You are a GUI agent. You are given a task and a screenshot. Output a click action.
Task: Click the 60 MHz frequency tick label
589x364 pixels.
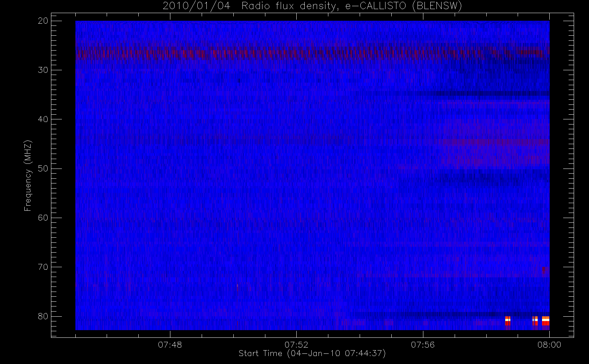coord(43,218)
